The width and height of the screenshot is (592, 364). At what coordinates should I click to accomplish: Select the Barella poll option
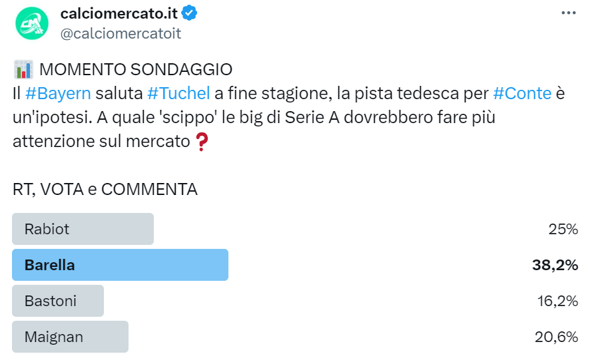pos(121,265)
